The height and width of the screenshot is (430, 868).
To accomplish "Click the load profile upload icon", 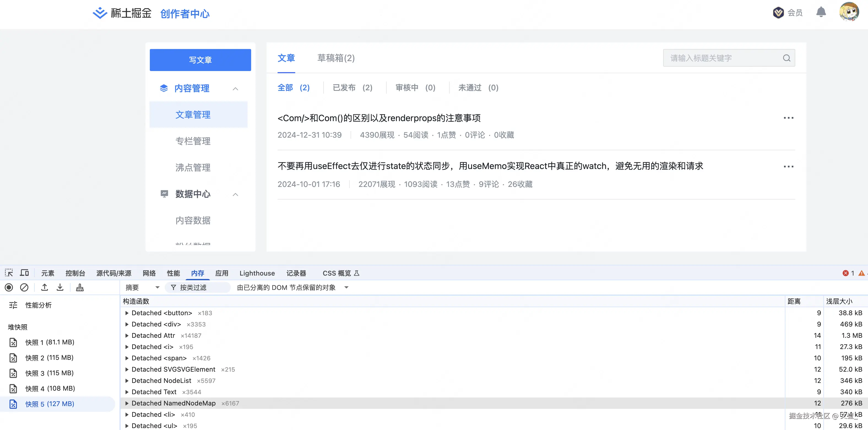I will (45, 287).
